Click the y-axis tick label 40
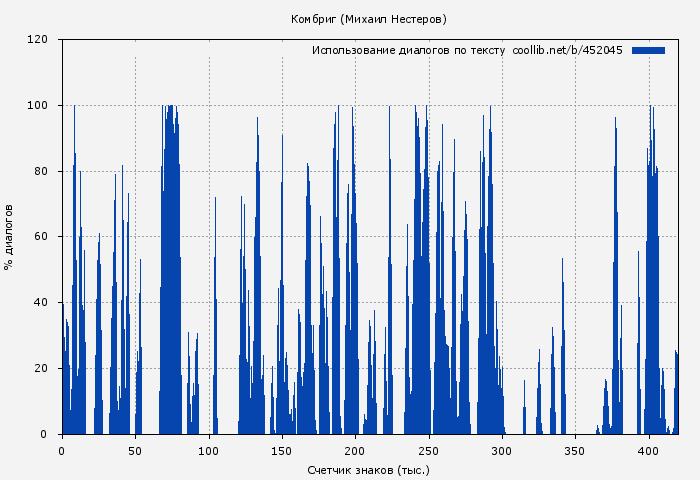 tap(41, 303)
